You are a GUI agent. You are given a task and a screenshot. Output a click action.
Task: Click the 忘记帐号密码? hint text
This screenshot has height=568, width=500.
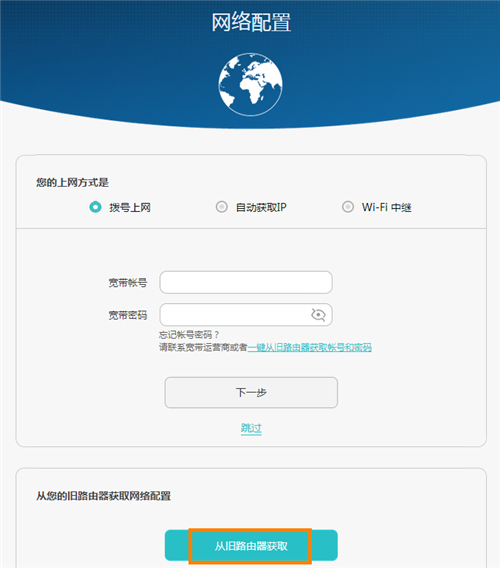[x=189, y=334]
